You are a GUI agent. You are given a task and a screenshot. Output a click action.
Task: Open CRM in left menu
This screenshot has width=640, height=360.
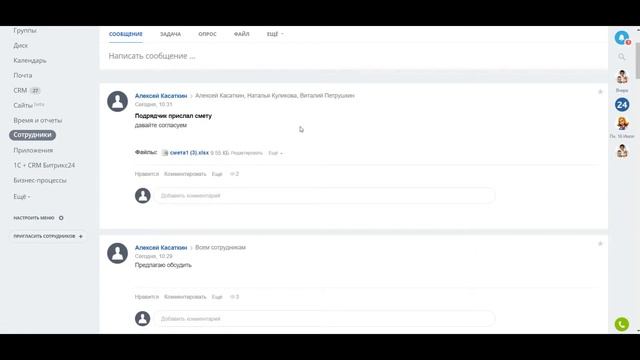tap(20, 90)
